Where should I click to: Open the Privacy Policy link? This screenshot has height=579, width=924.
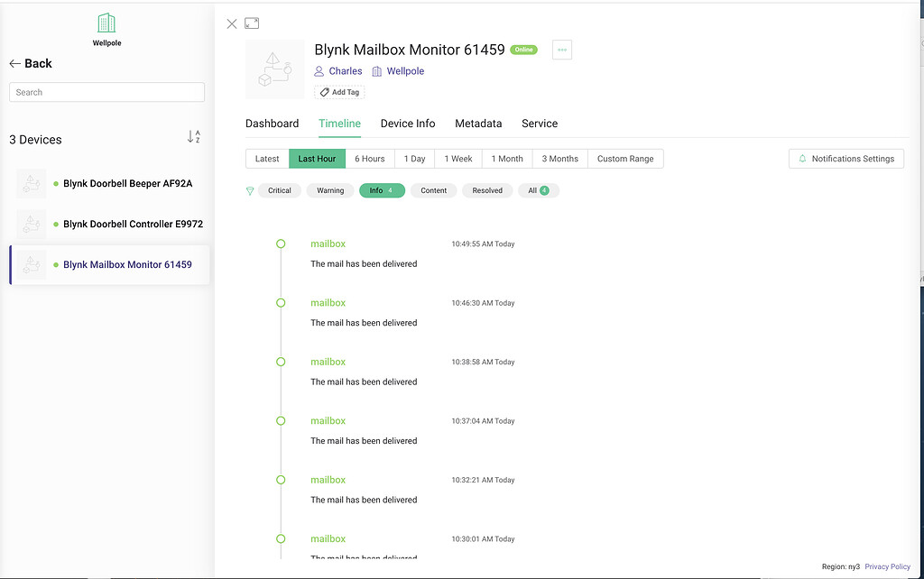pyautogui.click(x=888, y=566)
